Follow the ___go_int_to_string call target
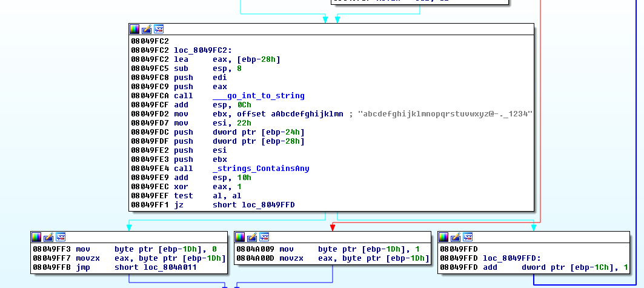Screen dimensions: 644x288 pos(259,96)
